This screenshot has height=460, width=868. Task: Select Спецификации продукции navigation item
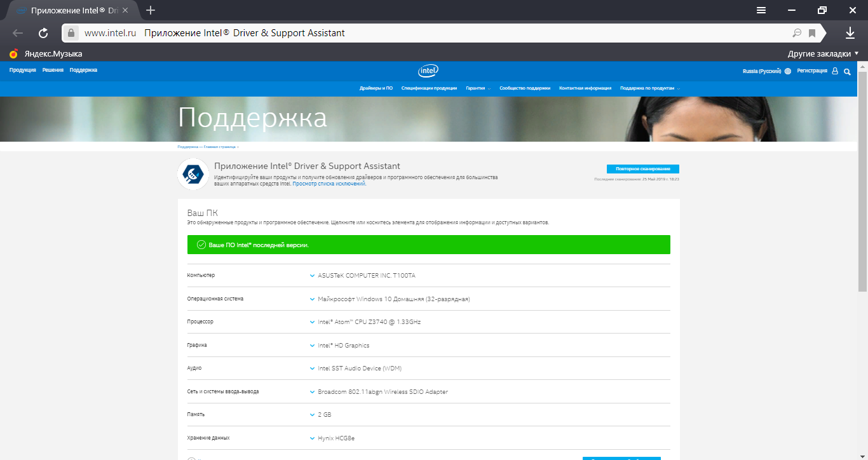click(x=429, y=88)
